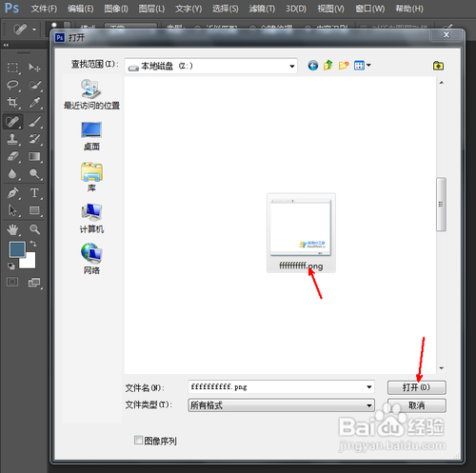Select the Horizontal Type tool

click(34, 193)
